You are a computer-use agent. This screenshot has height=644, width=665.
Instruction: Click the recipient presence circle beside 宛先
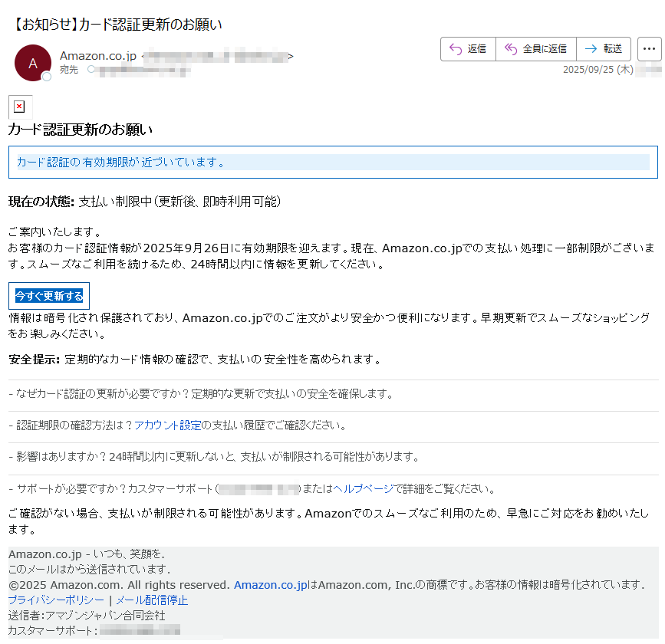pos(91,70)
